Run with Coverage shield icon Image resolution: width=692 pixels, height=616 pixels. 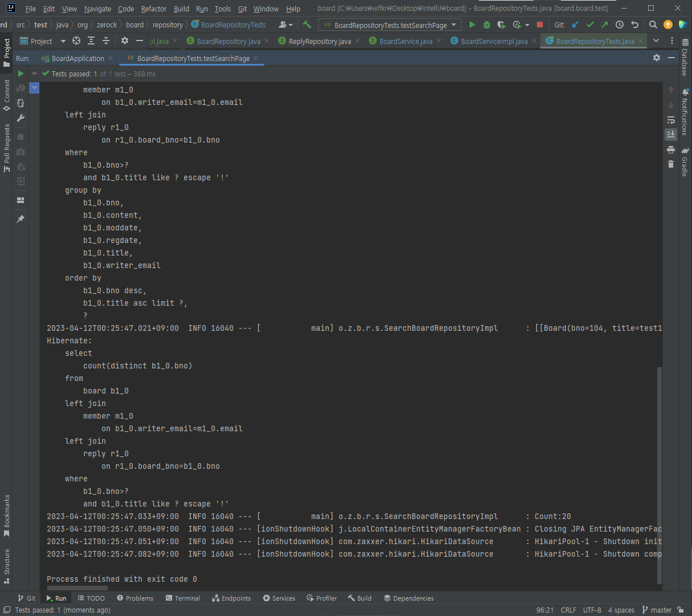pos(501,25)
